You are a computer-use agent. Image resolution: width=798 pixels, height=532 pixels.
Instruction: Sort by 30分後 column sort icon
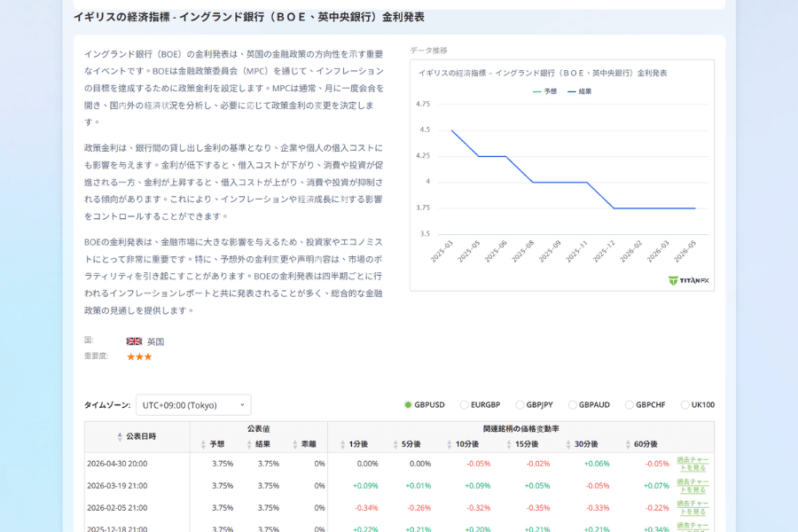point(568,444)
